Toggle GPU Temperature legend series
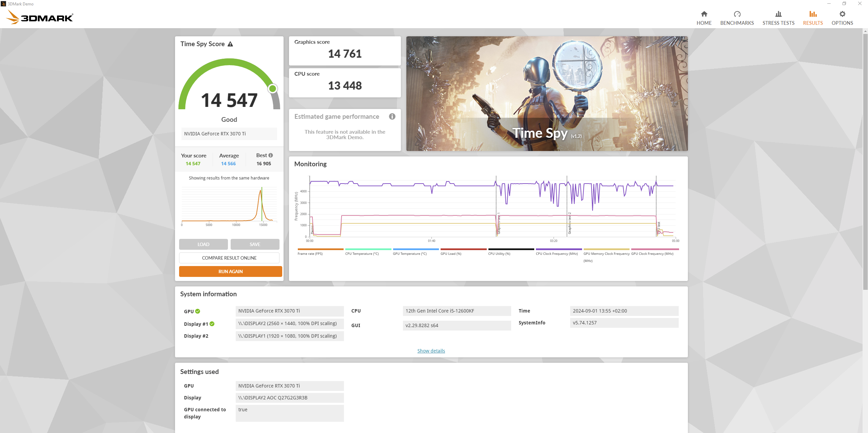Image resolution: width=868 pixels, height=433 pixels. click(x=410, y=253)
